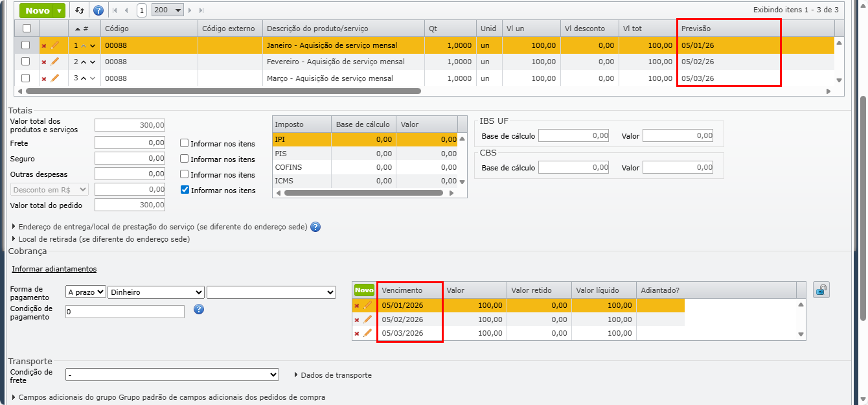
Task: Open help icon next to Condição de pagamento
Action: click(199, 309)
